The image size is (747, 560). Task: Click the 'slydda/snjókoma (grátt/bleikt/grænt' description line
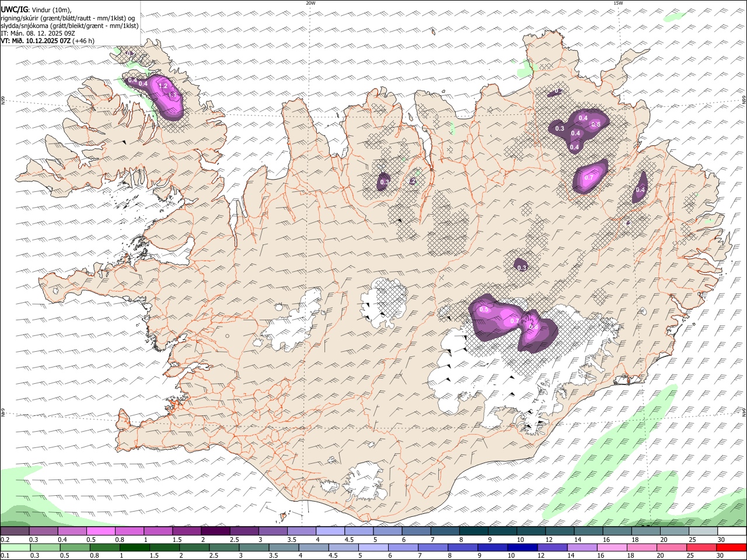pos(69,26)
